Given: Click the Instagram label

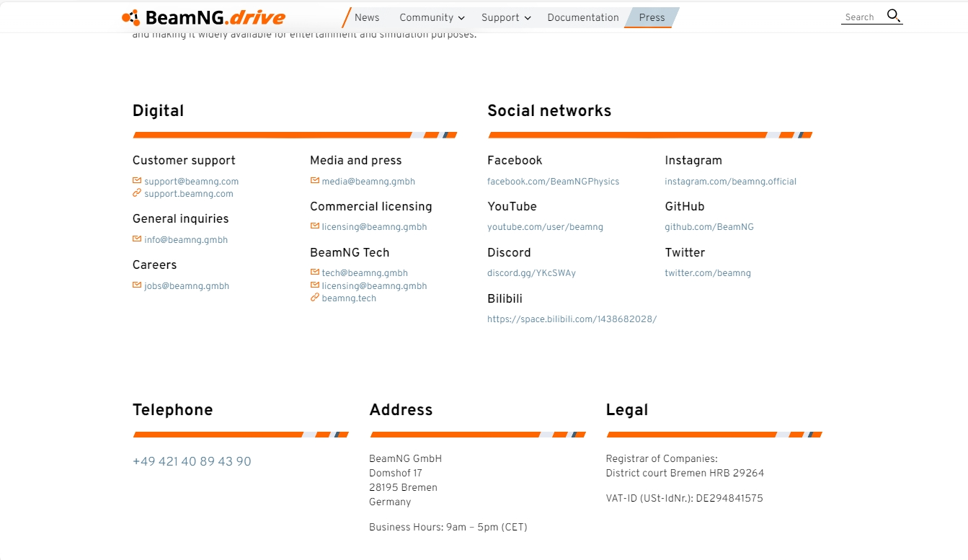Looking at the screenshot, I should coord(693,161).
